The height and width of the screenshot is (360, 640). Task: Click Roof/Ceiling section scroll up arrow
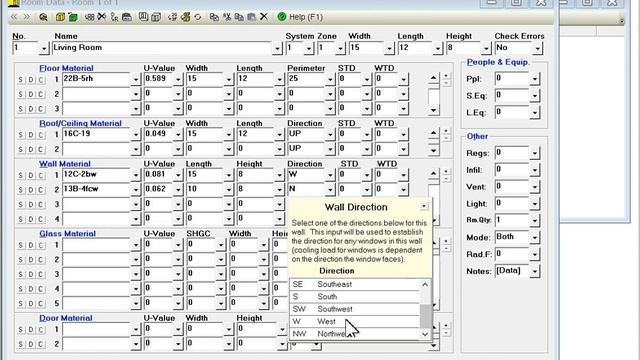tap(433, 133)
